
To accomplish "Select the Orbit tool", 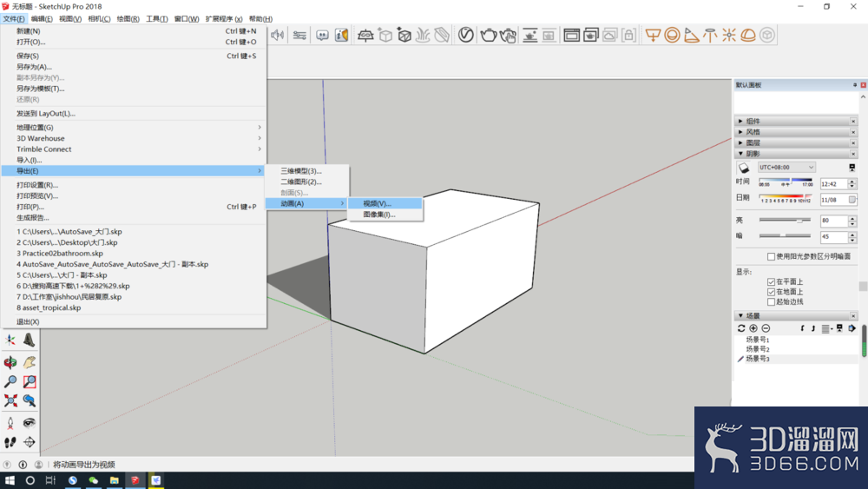I will [x=10, y=363].
